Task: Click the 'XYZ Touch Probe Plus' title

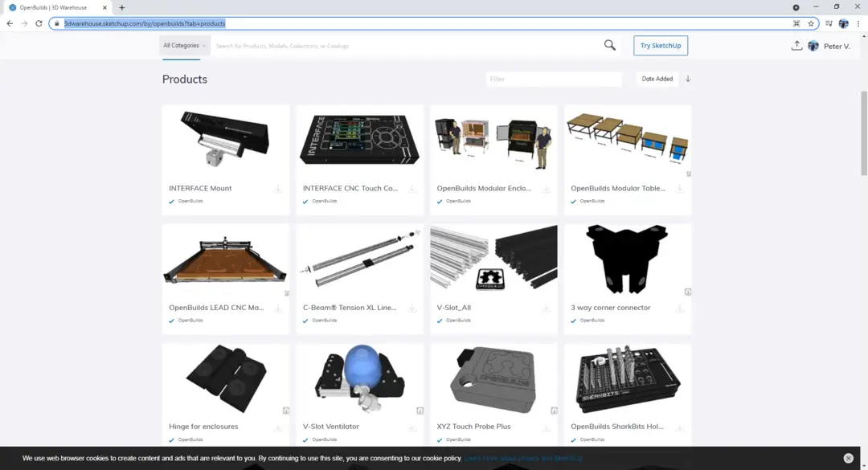Action: [473, 427]
